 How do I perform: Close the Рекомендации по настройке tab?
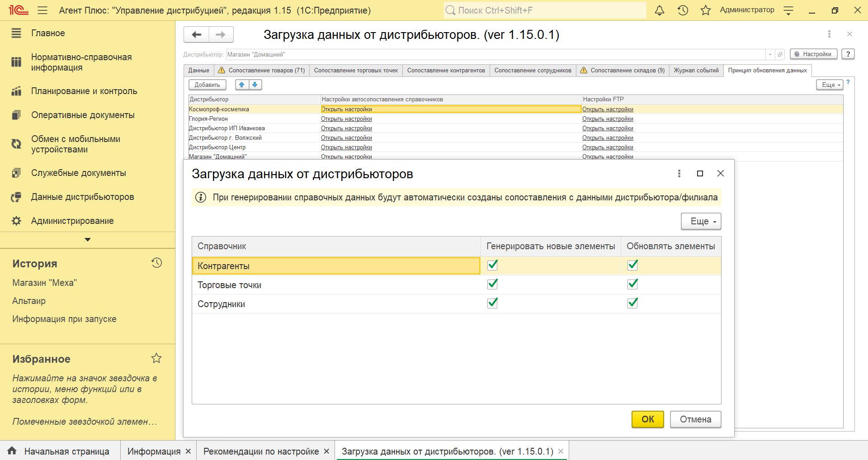pyautogui.click(x=326, y=451)
